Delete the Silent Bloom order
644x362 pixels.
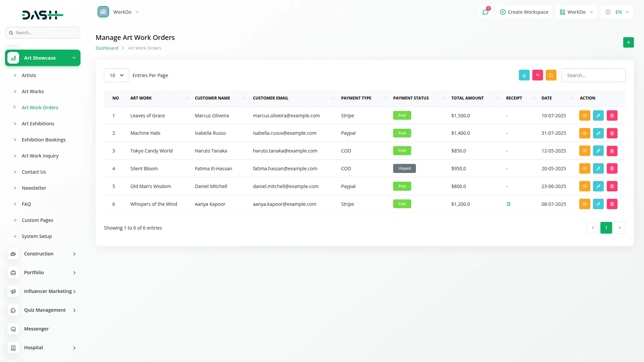point(612,169)
